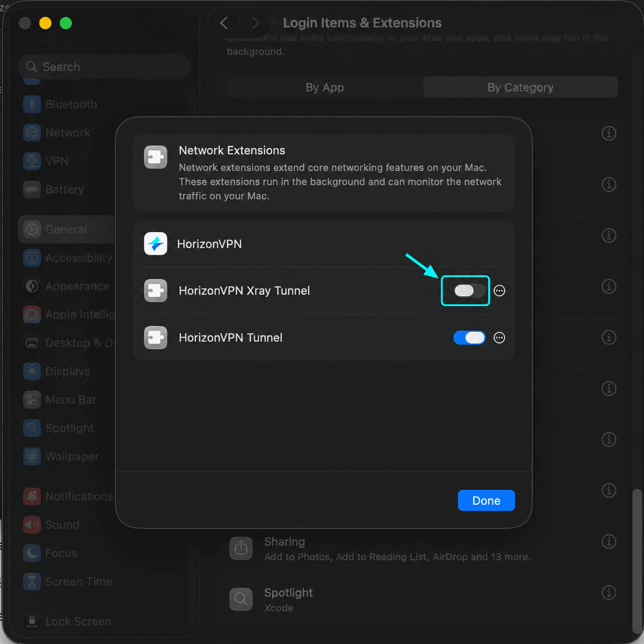Click the "HorizonVPN Xray Tunnel" label
Screen dimensions: 644x644
click(x=244, y=291)
